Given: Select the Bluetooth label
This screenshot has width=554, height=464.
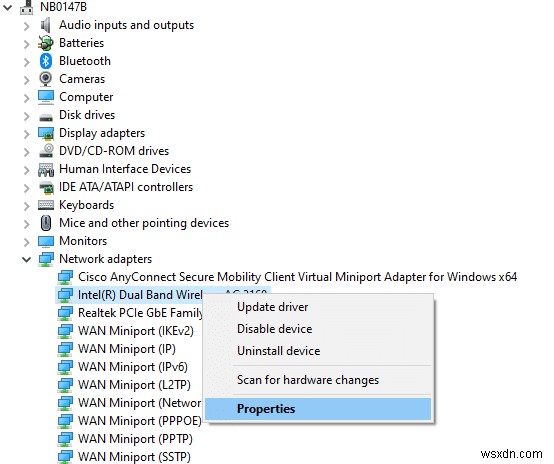Looking at the screenshot, I should point(85,61).
